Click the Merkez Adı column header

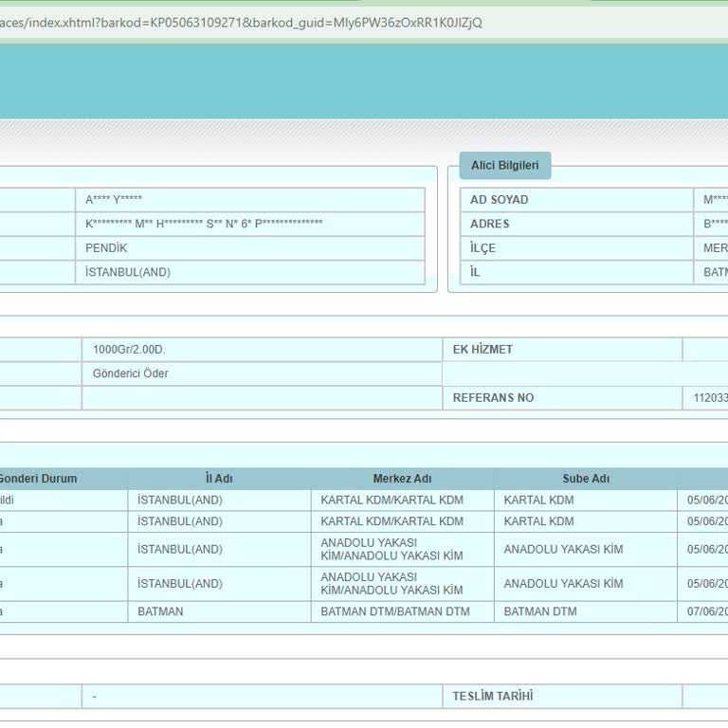[402, 479]
